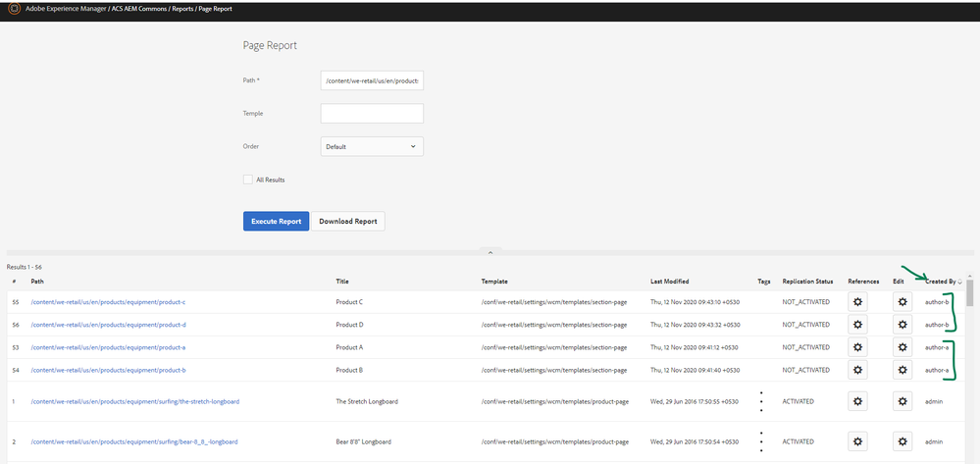This screenshot has width=980, height=464.
Task: Open the Order dropdown showing Default
Action: tap(372, 146)
